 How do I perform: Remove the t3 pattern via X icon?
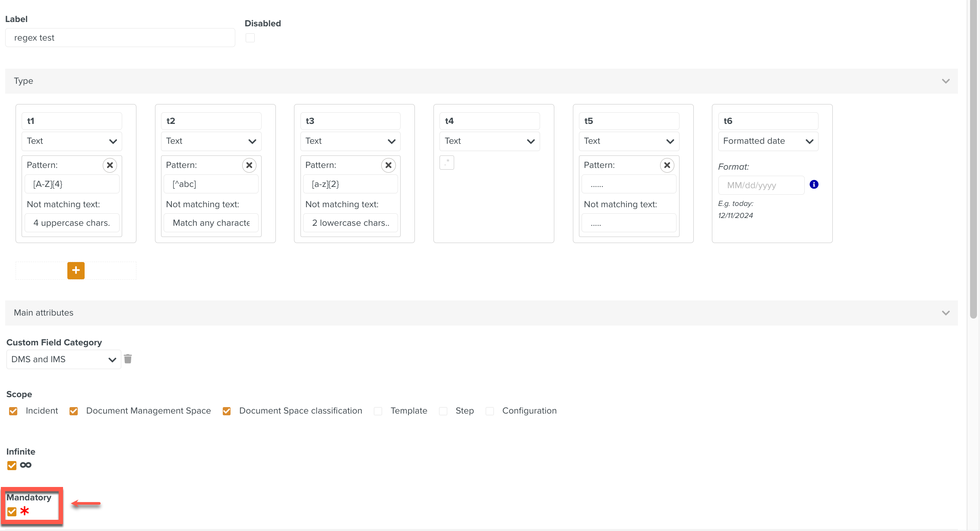click(x=389, y=165)
